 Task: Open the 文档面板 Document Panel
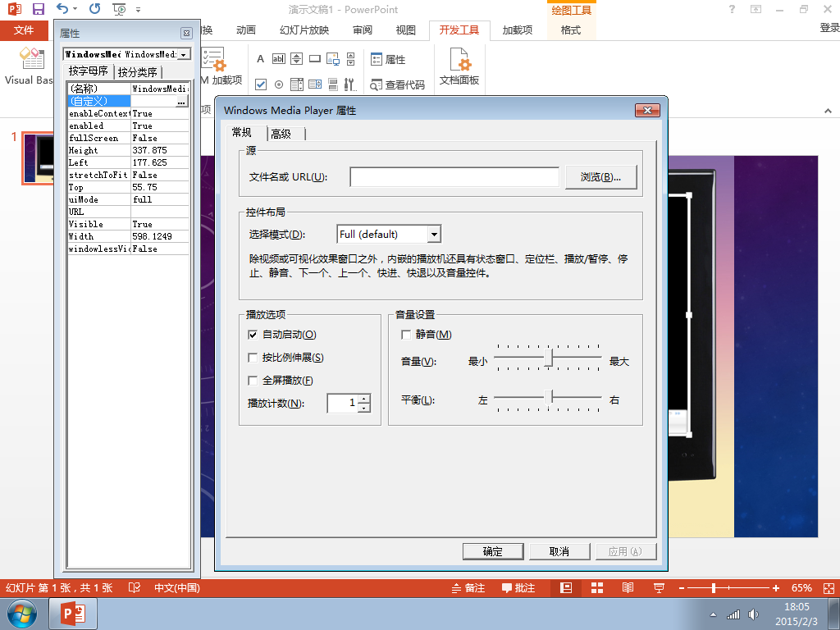click(459, 66)
